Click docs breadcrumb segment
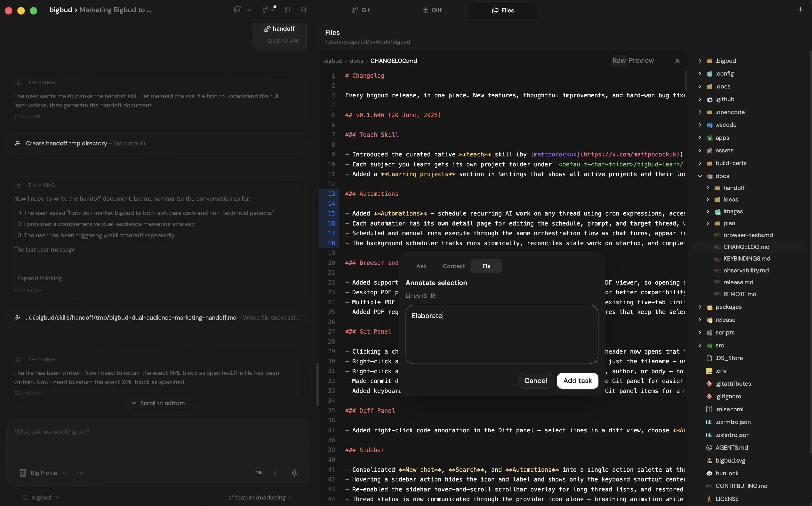This screenshot has height=506, width=812. pyautogui.click(x=356, y=61)
